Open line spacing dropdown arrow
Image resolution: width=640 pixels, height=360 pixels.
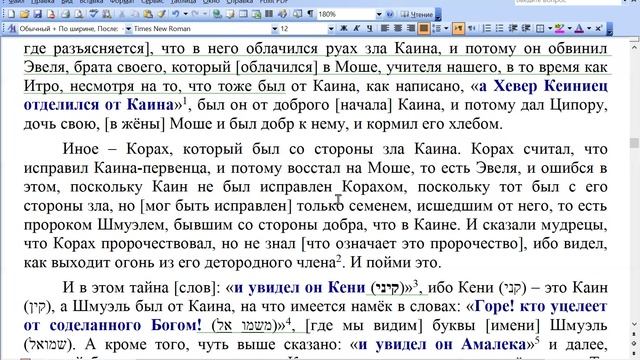pyautogui.click(x=446, y=28)
